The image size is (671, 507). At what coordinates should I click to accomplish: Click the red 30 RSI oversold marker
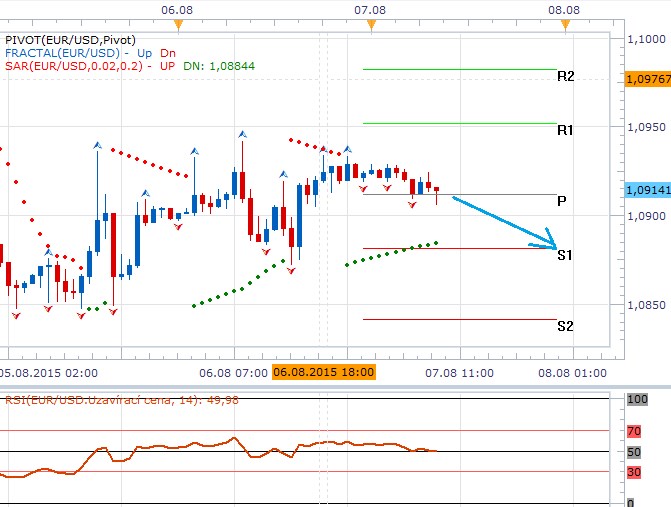pos(632,472)
